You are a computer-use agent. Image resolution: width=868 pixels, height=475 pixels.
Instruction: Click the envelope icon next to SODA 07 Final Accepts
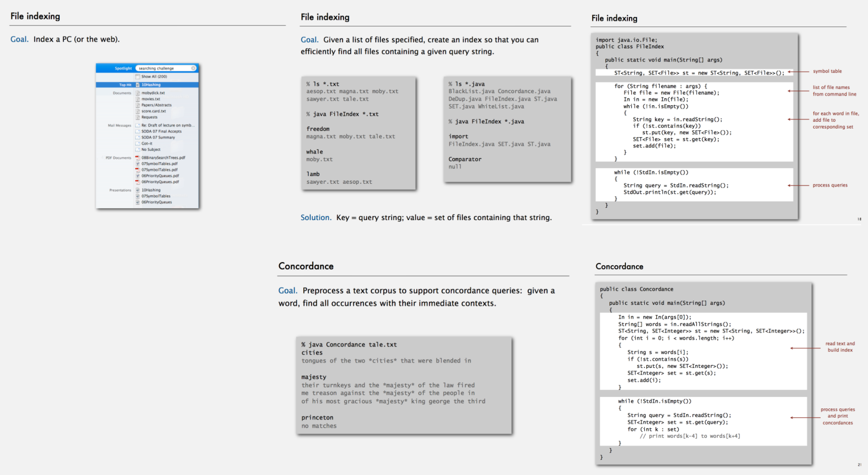(138, 131)
